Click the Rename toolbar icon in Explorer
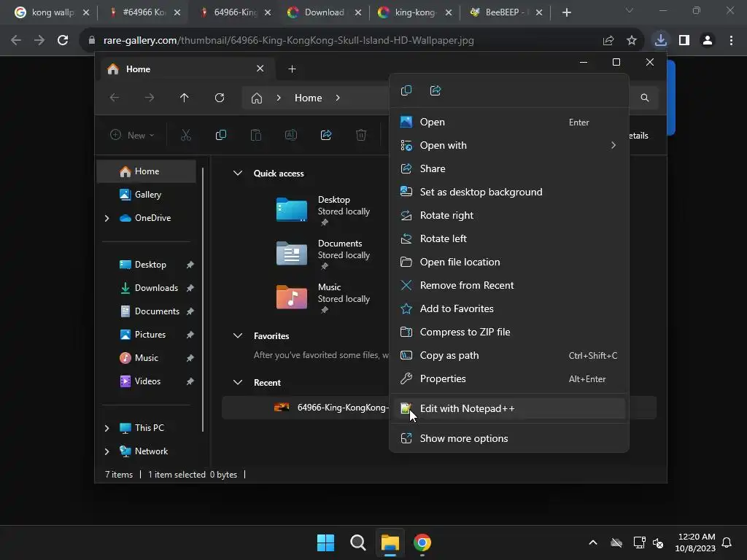Viewport: 747px width, 560px height. click(290, 135)
